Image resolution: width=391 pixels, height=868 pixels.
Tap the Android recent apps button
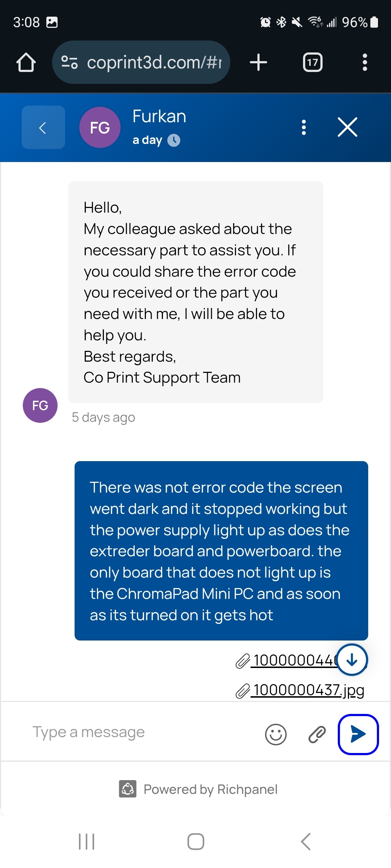point(87,842)
